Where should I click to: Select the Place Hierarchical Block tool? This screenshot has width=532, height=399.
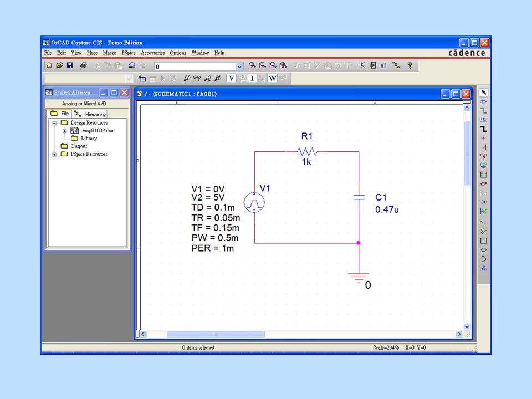click(x=483, y=175)
